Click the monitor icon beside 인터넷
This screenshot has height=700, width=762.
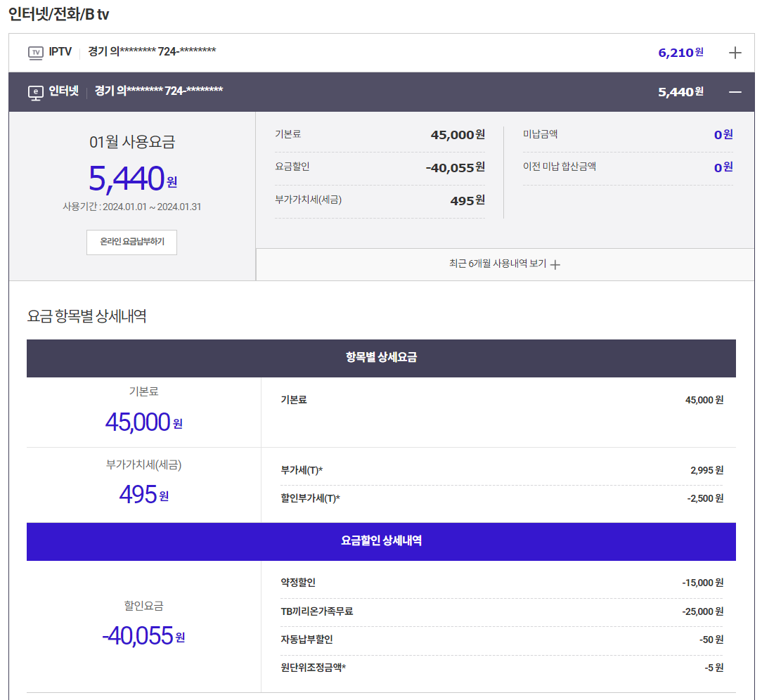35,92
